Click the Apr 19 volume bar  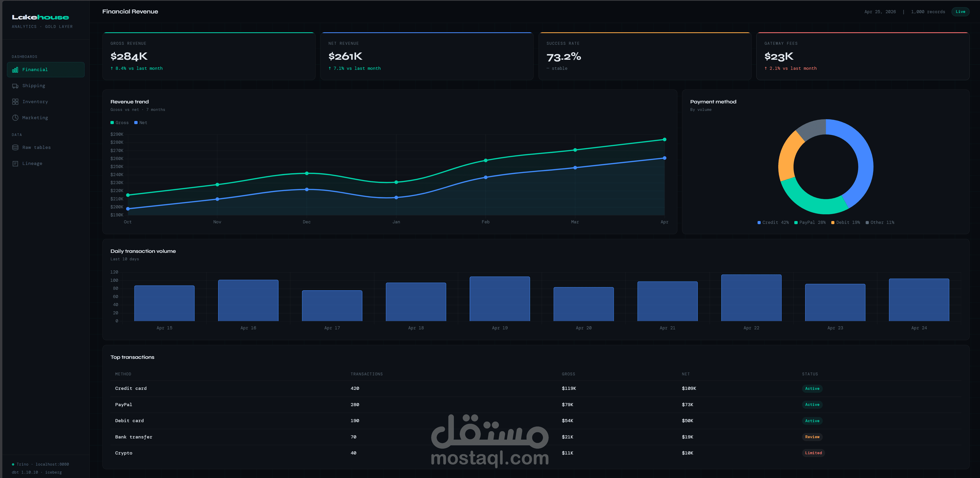500,299
